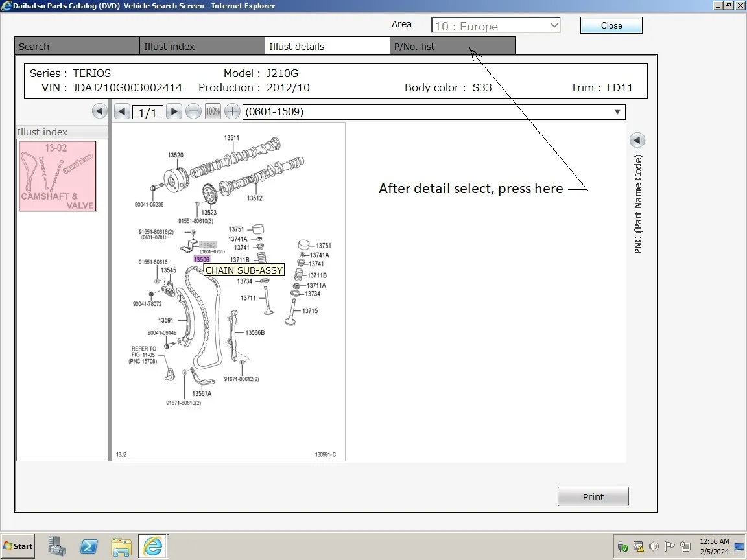The height and width of the screenshot is (560, 747).
Task: Select part number 13506 in the diagram
Action: pyautogui.click(x=202, y=259)
